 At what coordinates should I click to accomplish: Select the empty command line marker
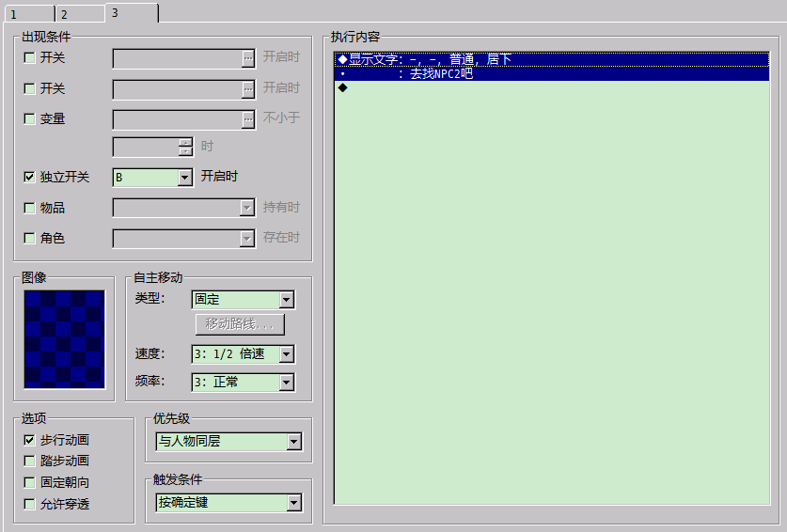point(343,87)
